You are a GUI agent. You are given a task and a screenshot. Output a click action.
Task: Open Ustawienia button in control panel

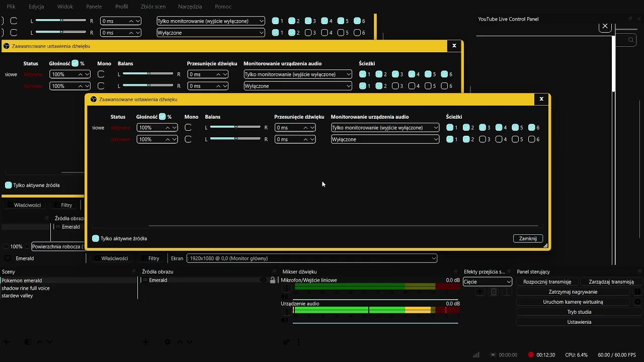pyautogui.click(x=579, y=322)
